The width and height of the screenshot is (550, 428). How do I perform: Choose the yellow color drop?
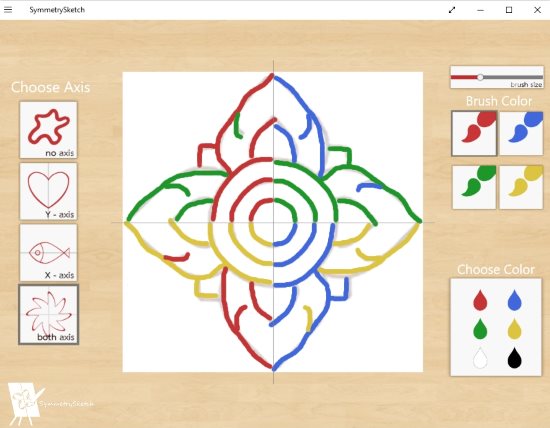point(514,329)
